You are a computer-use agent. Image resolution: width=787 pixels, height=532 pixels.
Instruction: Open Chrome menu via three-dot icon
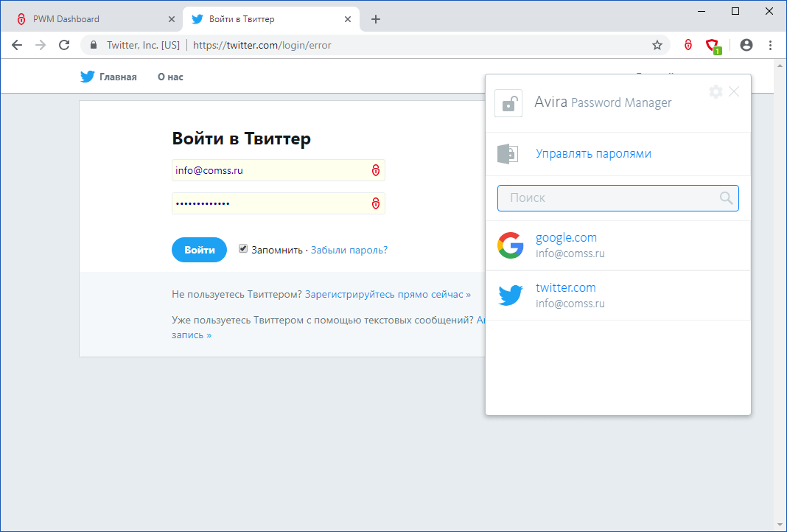(771, 45)
